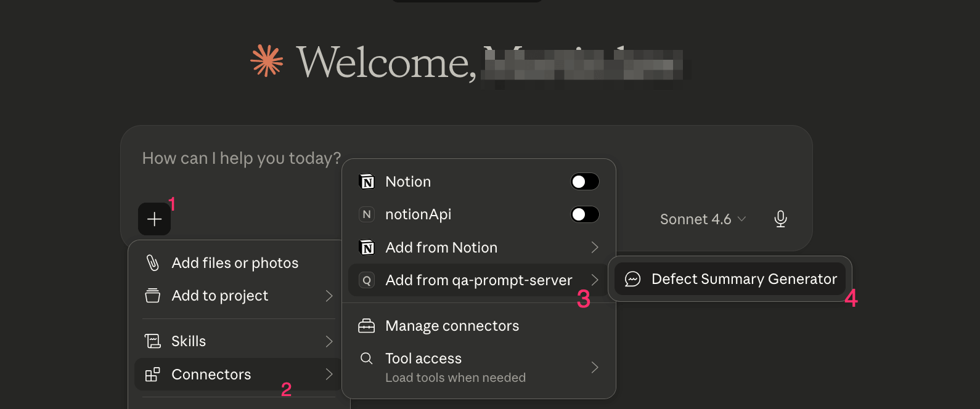Image resolution: width=980 pixels, height=409 pixels.
Task: Click the notionApi connector label
Action: click(x=419, y=214)
